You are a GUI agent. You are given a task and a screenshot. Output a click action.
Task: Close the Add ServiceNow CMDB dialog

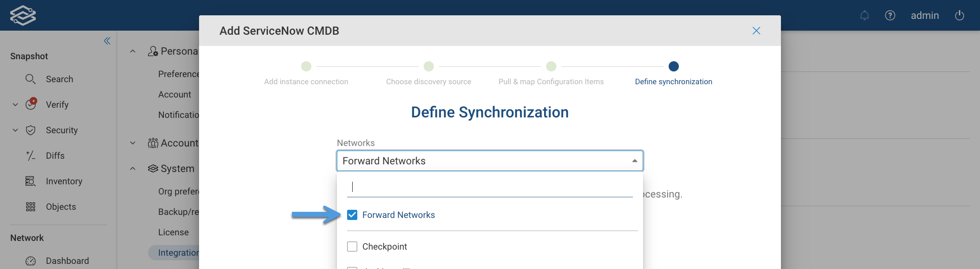756,31
